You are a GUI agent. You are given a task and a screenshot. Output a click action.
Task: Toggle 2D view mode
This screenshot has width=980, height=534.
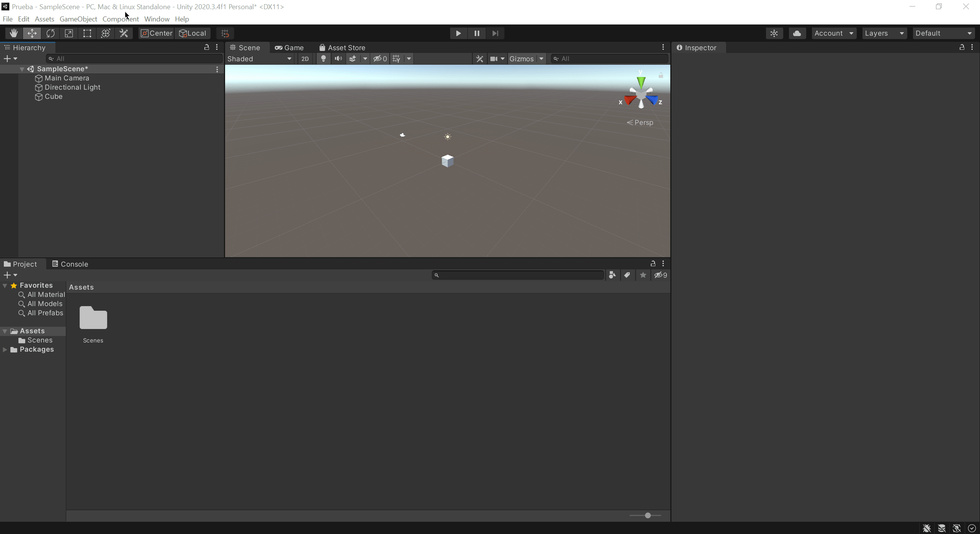coord(305,59)
